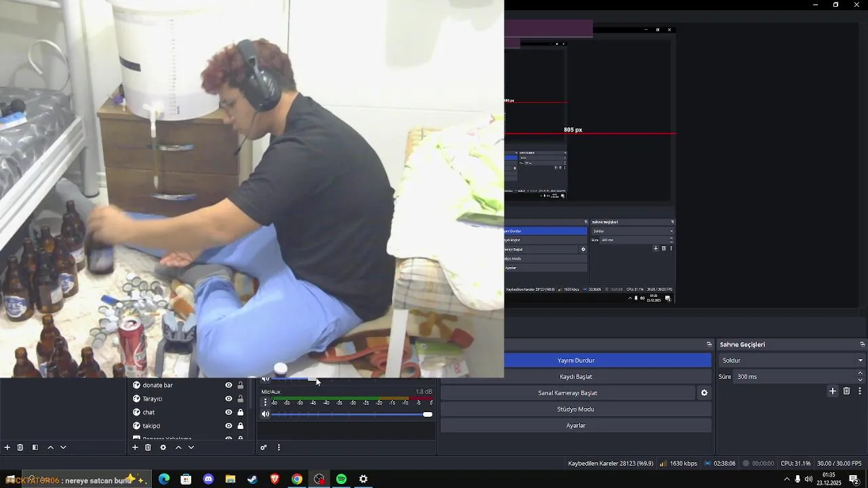Open Spotify from the taskbar

coord(341,479)
